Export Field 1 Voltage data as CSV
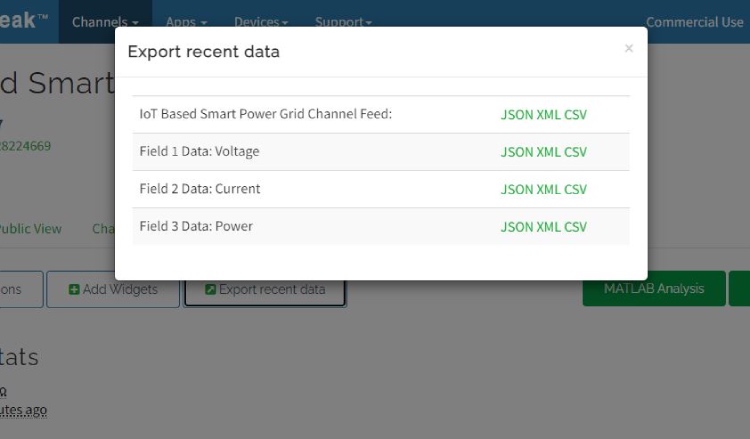Viewport: 750px width, 439px height. tap(575, 152)
